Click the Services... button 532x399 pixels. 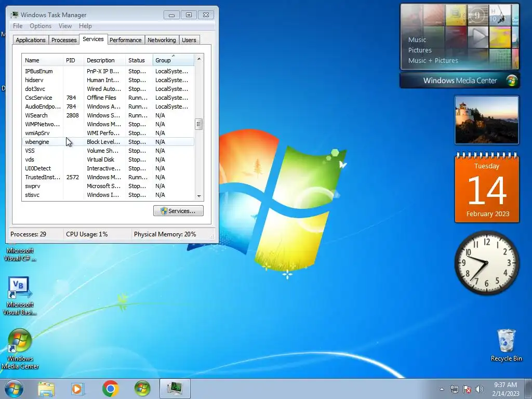179,211
